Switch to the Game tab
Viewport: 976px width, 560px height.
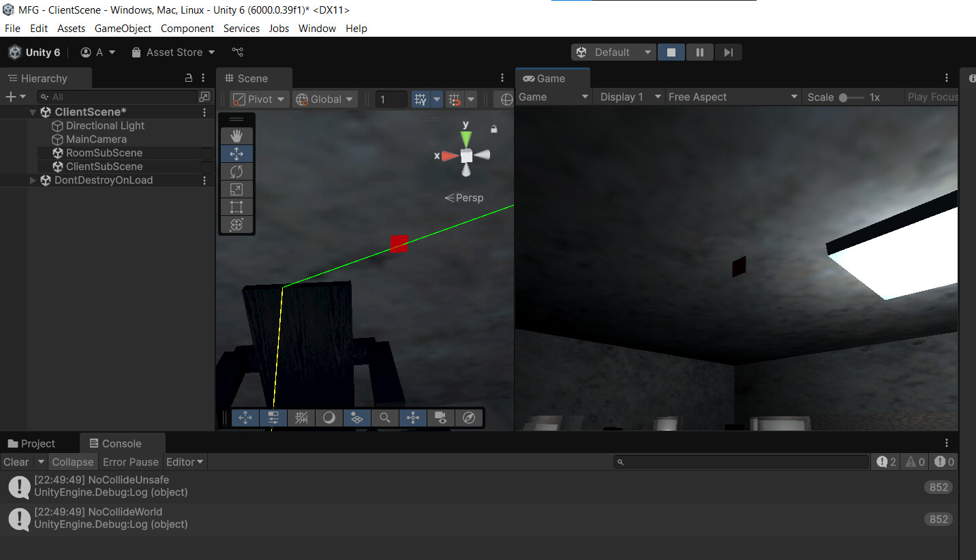(x=552, y=78)
